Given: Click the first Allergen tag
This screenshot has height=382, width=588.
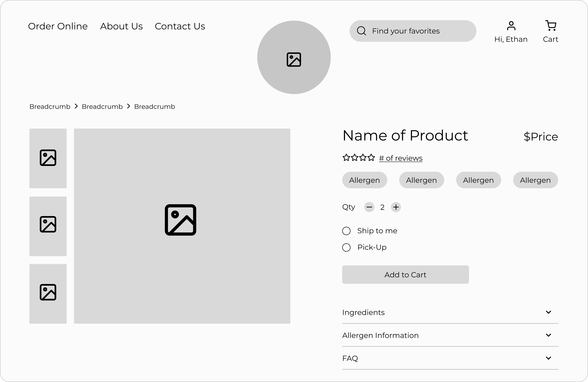Looking at the screenshot, I should [x=365, y=180].
